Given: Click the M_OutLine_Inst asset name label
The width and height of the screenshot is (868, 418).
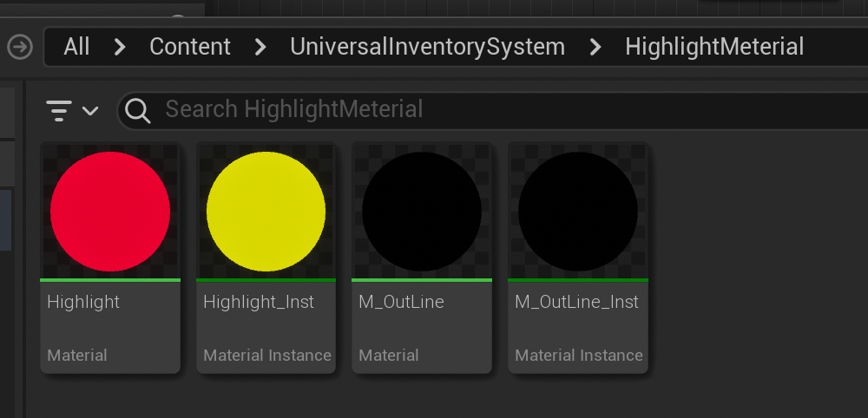Looking at the screenshot, I should pos(576,302).
